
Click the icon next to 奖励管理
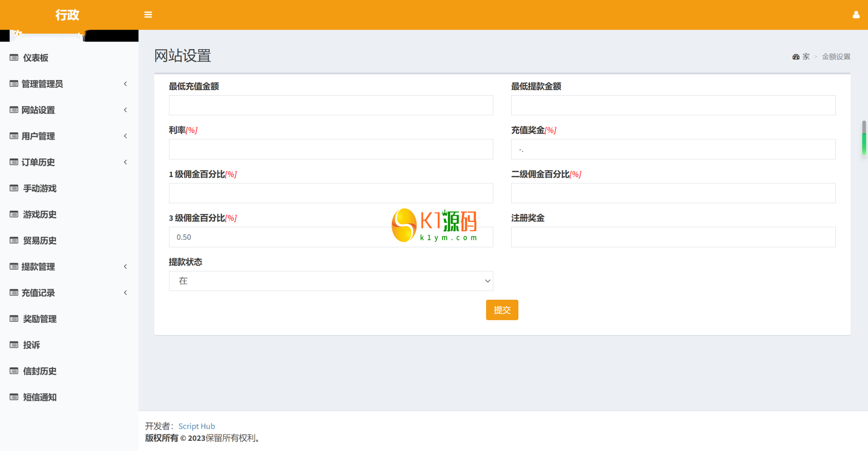14,319
